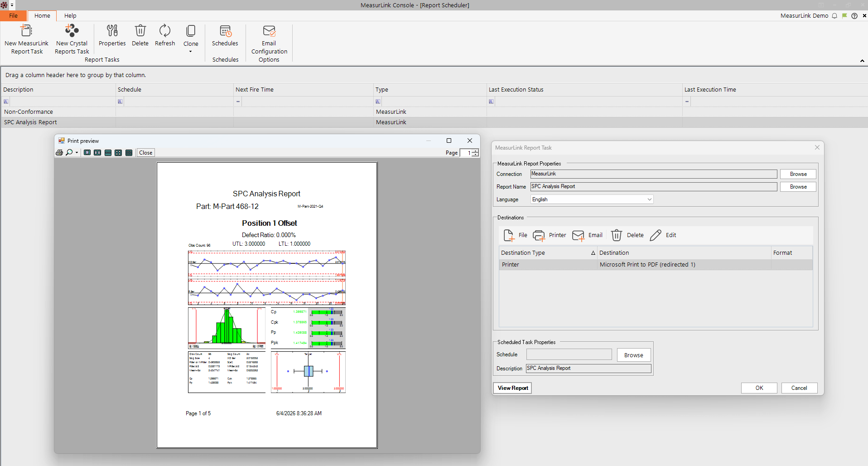The height and width of the screenshot is (466, 868).
Task: Open the File menu
Action: pyautogui.click(x=14, y=15)
